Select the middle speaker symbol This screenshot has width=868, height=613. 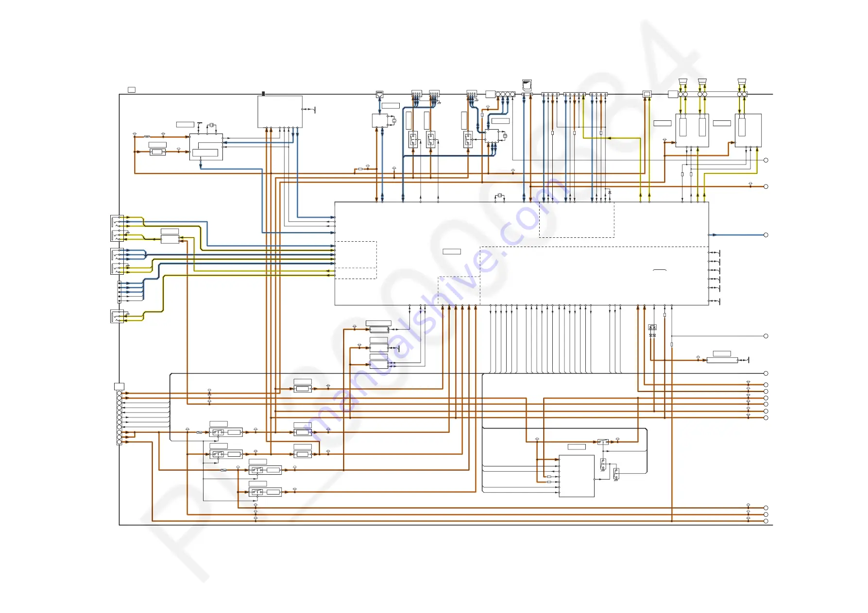702,81
